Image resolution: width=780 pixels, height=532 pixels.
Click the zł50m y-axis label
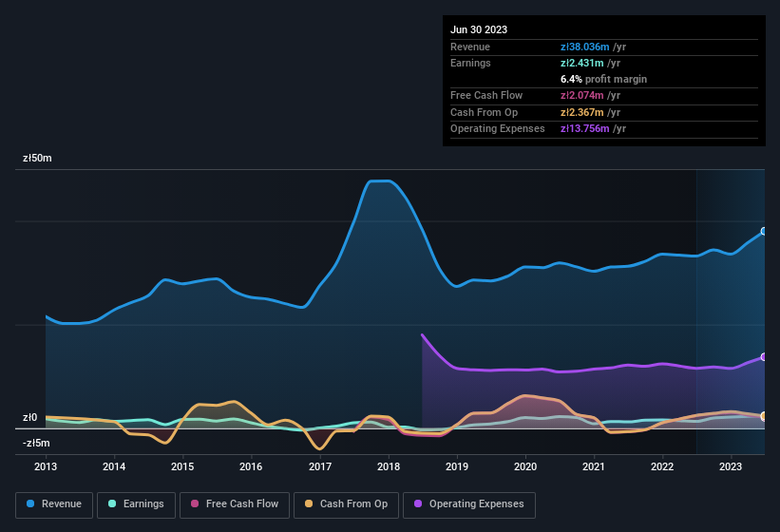tap(37, 158)
